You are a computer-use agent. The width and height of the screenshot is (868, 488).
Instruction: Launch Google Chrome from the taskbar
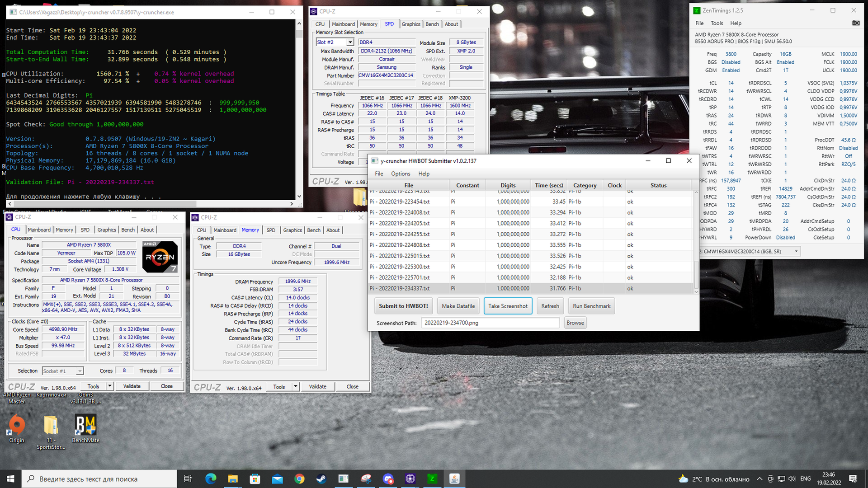(x=299, y=479)
